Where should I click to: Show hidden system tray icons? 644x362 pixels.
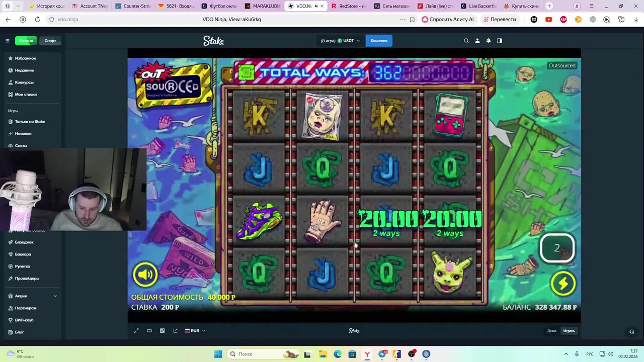[566, 354]
